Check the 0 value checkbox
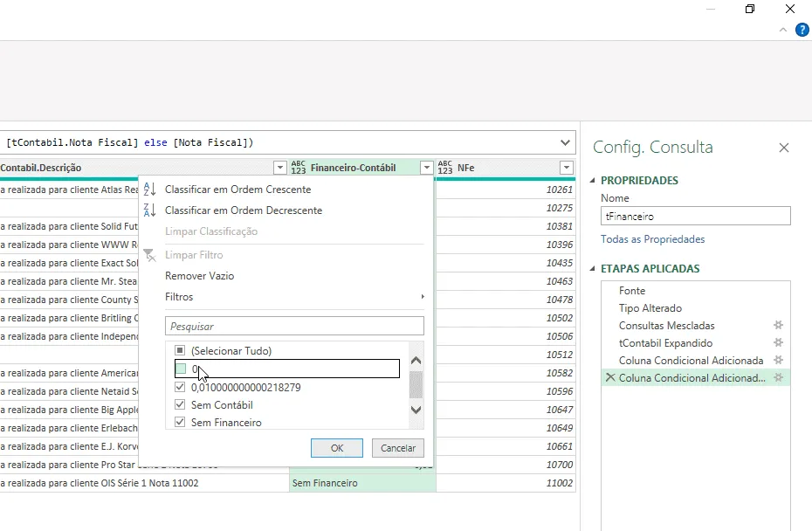Image resolution: width=812 pixels, height=531 pixels. coord(180,369)
